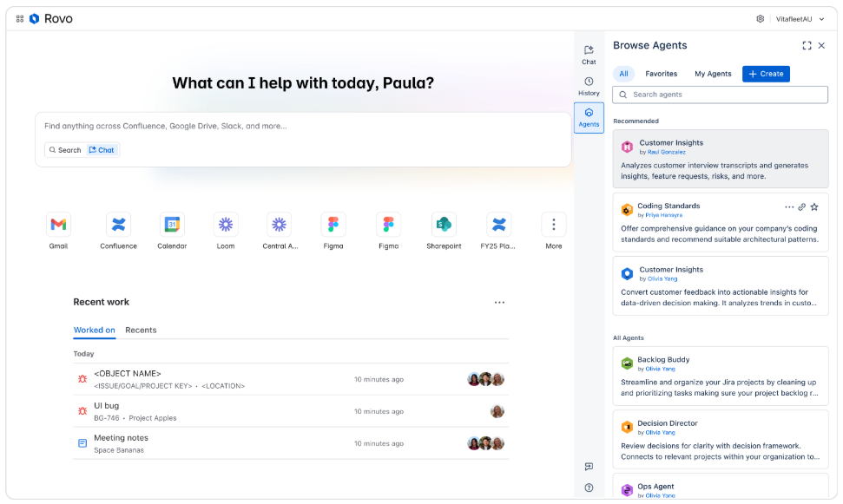Open Customer Insights agent by Olivia Yang
The image size is (843, 504).
pyautogui.click(x=721, y=286)
